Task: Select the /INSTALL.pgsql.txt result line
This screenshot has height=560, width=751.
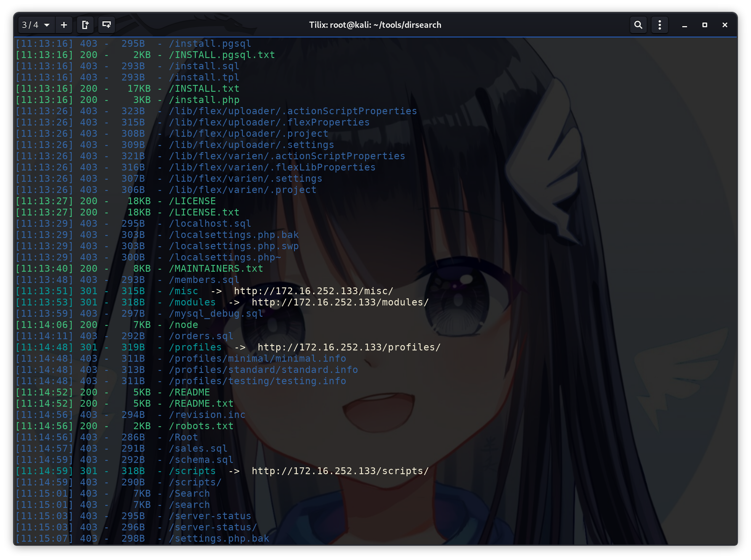Action: pos(145,55)
